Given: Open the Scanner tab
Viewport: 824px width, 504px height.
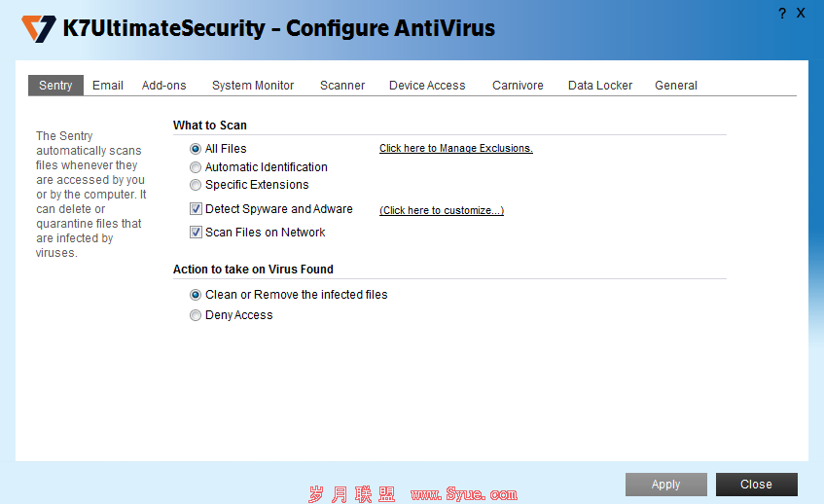Looking at the screenshot, I should pyautogui.click(x=342, y=86).
